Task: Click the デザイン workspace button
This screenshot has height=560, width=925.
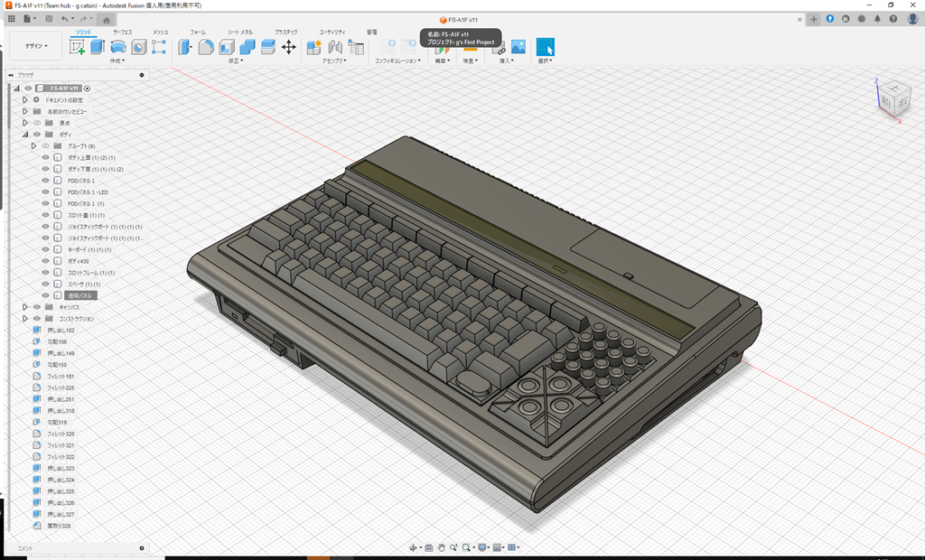Action: [36, 47]
